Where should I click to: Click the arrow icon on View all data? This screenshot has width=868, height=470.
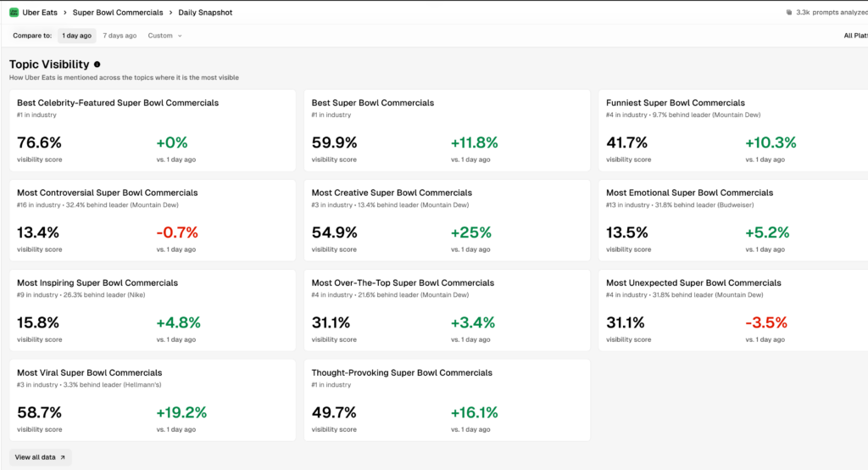click(63, 457)
